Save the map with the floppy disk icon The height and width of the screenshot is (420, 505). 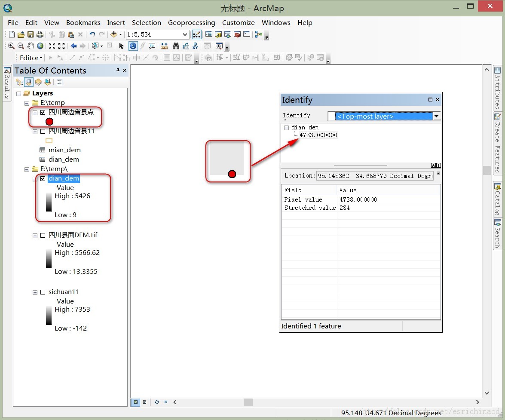click(31, 34)
